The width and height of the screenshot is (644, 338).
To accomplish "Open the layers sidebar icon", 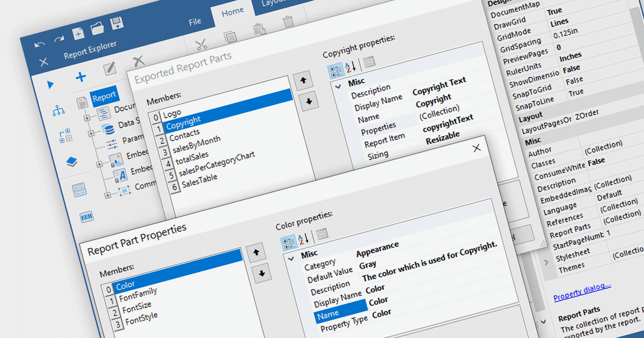I will click(x=72, y=161).
